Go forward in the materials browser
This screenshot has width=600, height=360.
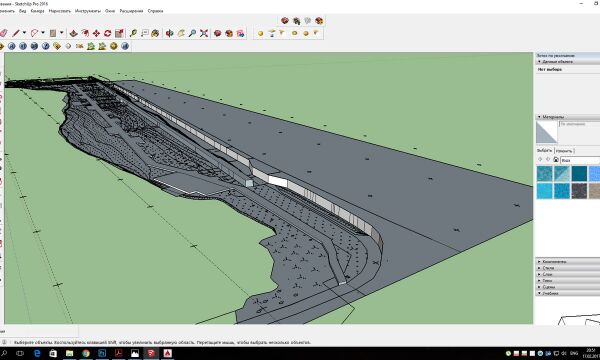pos(548,160)
